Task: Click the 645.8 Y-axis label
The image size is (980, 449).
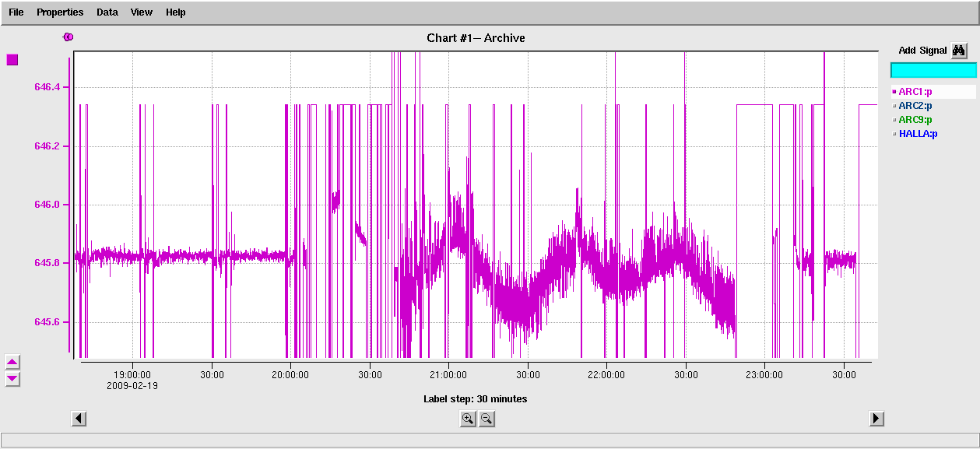Action: click(x=47, y=263)
